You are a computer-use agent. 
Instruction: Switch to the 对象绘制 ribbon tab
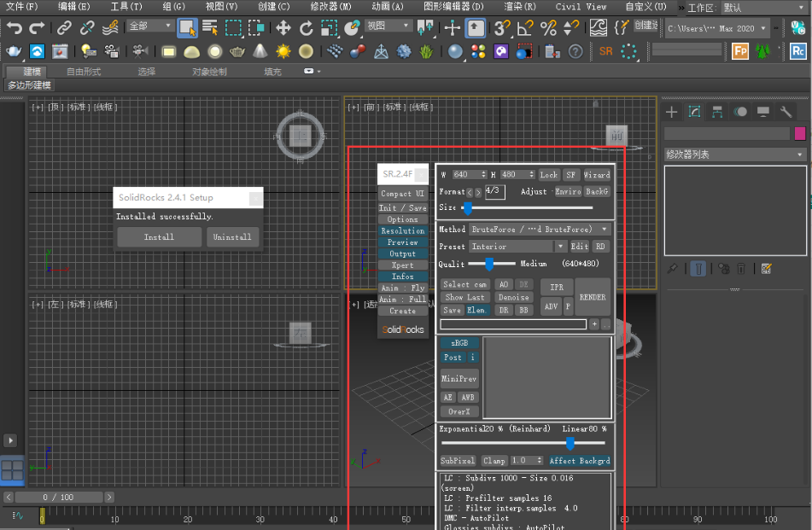(x=209, y=72)
